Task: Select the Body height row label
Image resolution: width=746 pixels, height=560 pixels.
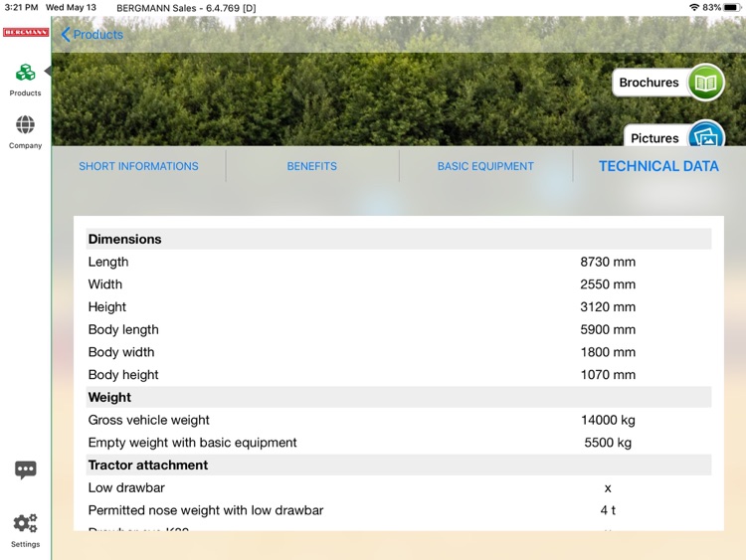Action: coord(123,375)
